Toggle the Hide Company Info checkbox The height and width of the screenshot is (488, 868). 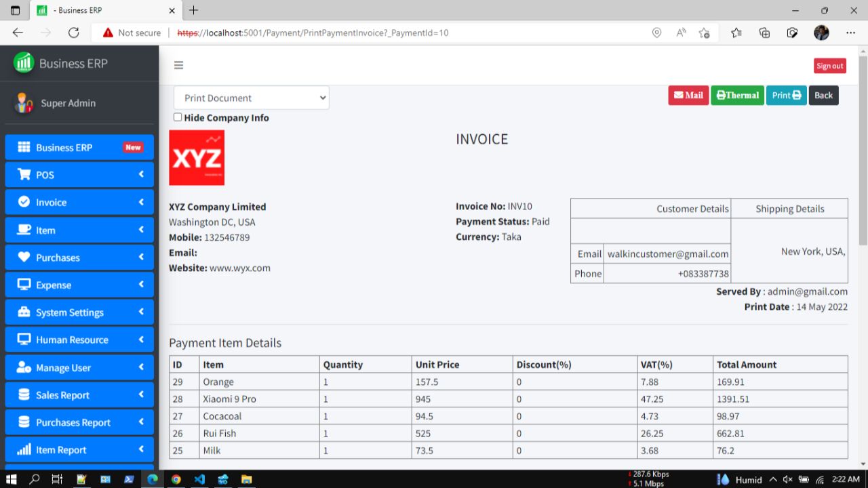[x=177, y=117]
